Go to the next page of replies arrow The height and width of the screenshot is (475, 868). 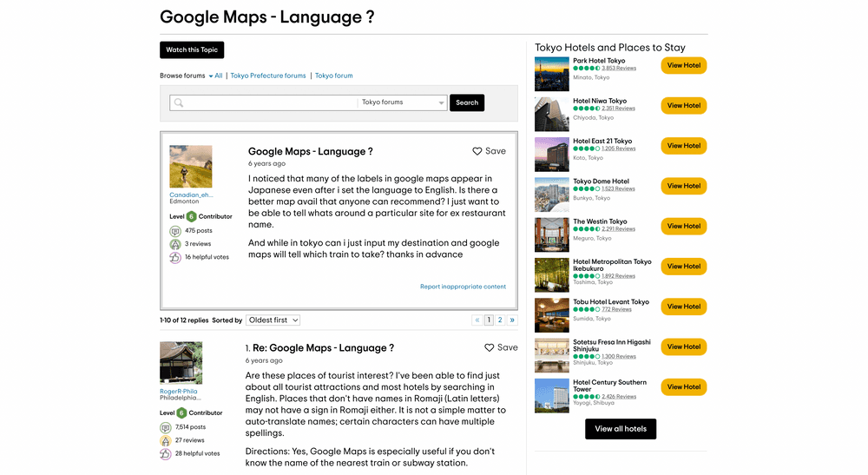coord(512,320)
